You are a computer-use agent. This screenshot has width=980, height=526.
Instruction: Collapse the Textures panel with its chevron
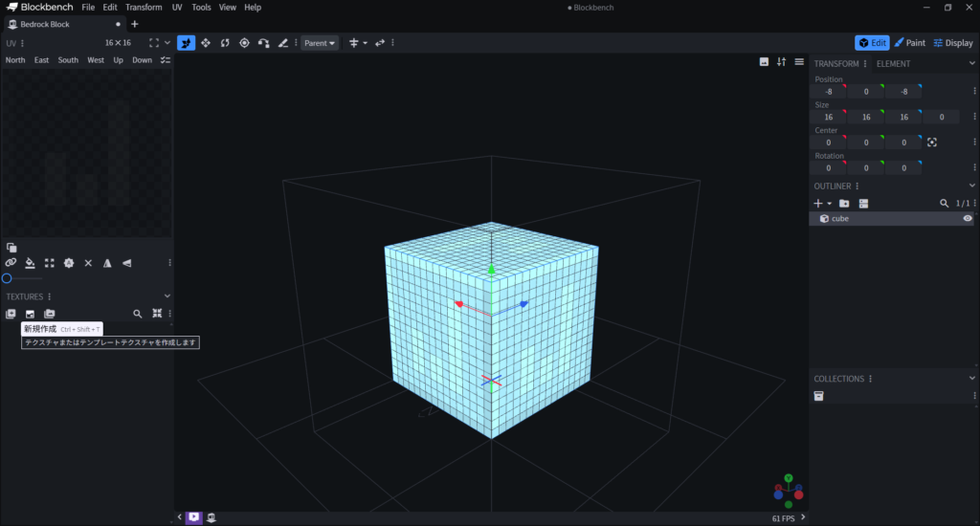pos(167,296)
